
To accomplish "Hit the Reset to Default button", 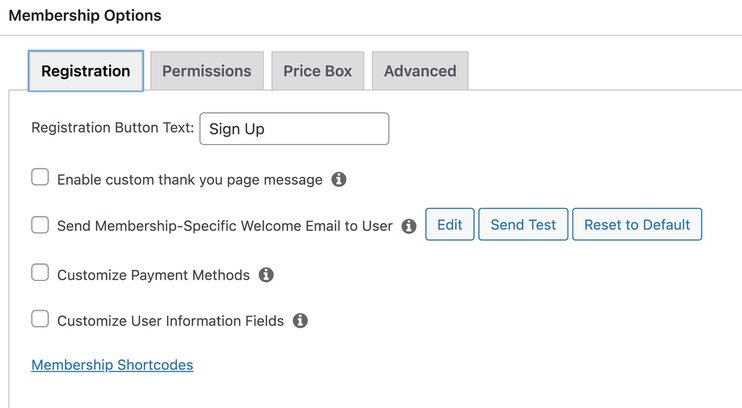I will pyautogui.click(x=637, y=225).
